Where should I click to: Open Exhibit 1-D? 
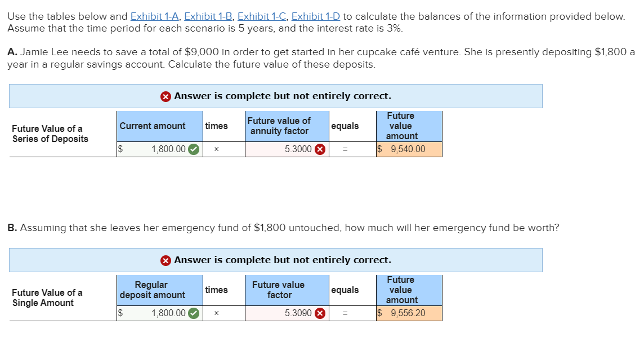(x=316, y=16)
